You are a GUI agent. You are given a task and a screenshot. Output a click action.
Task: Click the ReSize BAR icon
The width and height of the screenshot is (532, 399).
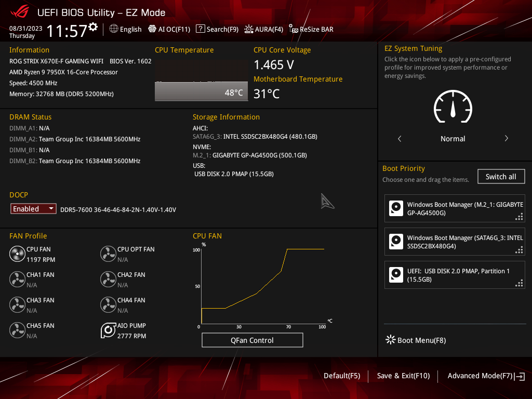[x=293, y=29]
